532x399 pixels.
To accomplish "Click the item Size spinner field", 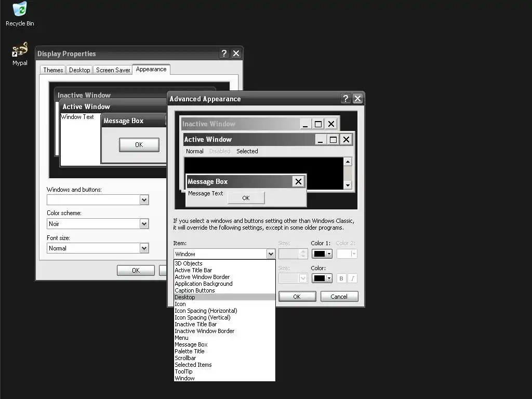I will coord(293,254).
